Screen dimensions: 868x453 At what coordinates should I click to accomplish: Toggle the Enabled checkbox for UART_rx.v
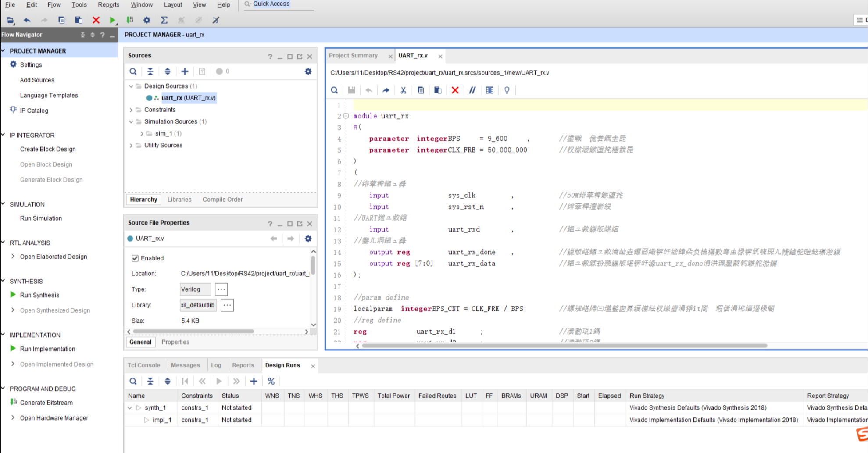pos(135,258)
